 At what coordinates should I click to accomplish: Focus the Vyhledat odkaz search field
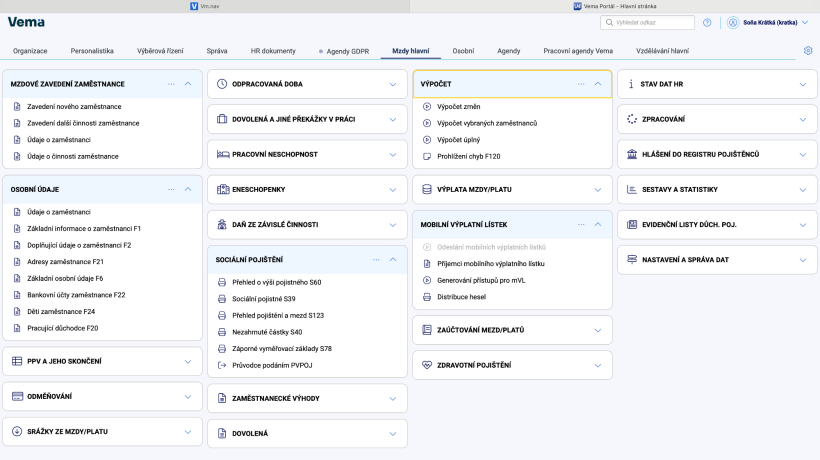click(647, 22)
